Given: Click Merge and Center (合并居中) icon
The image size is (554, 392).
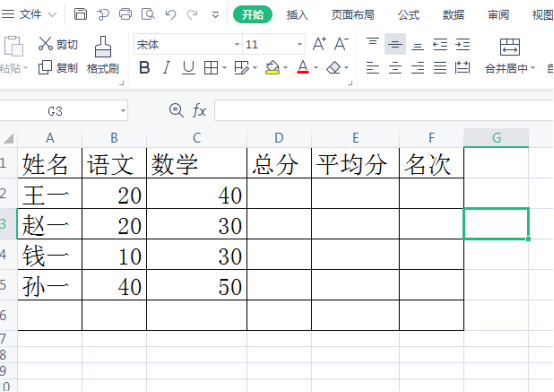Looking at the screenshot, I should pos(509,47).
